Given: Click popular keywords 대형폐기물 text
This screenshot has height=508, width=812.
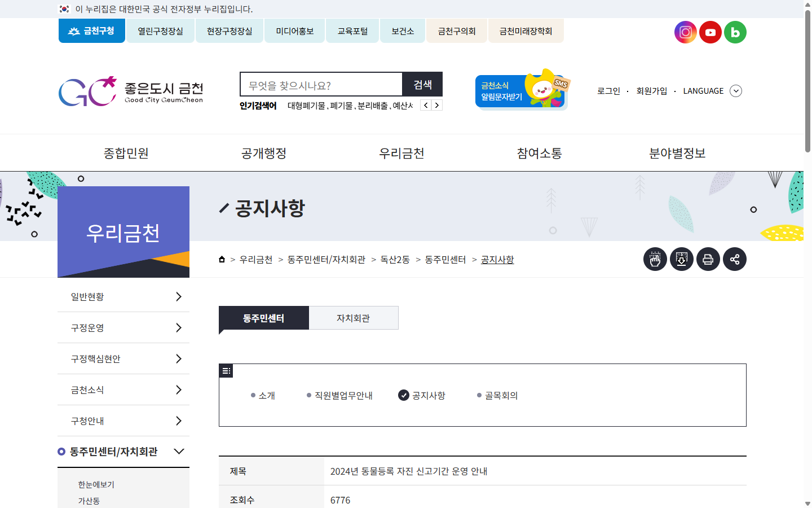Looking at the screenshot, I should pos(306,106).
